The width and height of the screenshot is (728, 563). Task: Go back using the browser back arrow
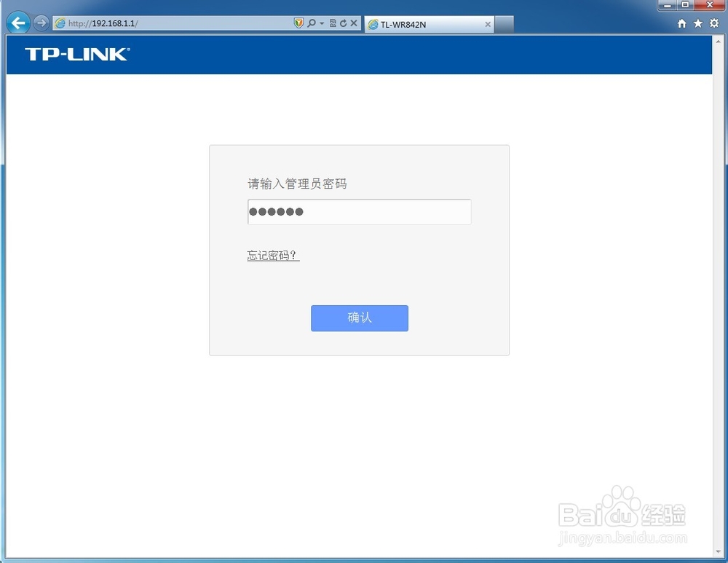click(19, 23)
